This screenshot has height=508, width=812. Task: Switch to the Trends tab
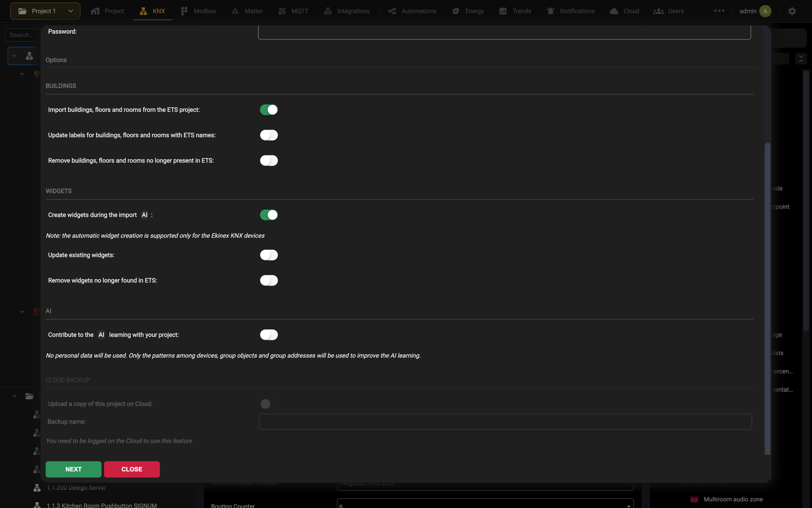tap(515, 11)
